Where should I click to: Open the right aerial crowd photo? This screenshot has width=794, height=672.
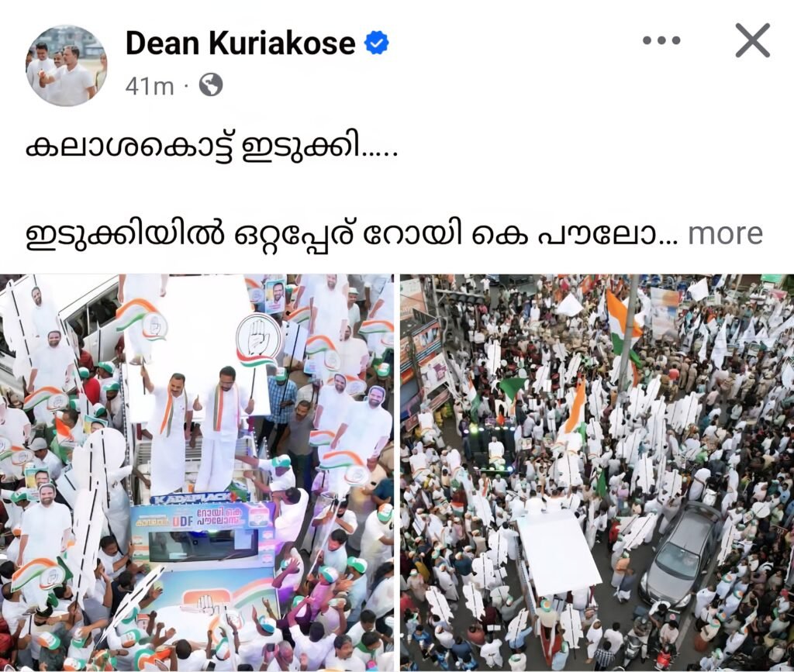[597, 473]
